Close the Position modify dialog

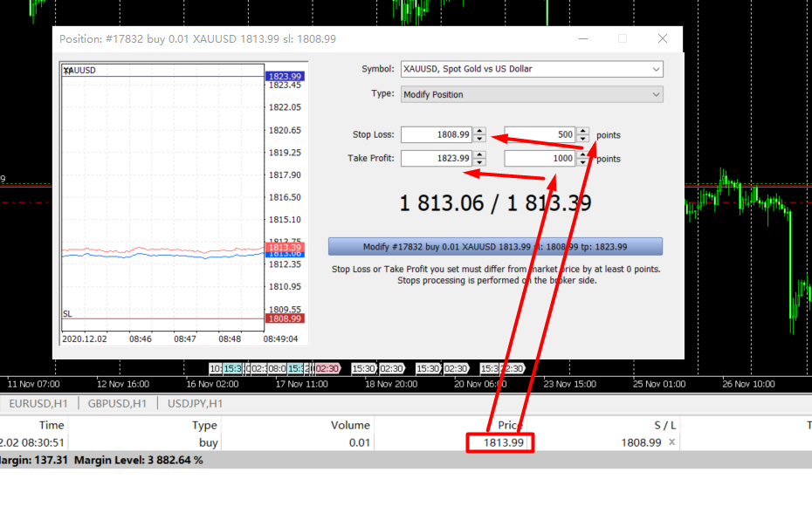663,38
